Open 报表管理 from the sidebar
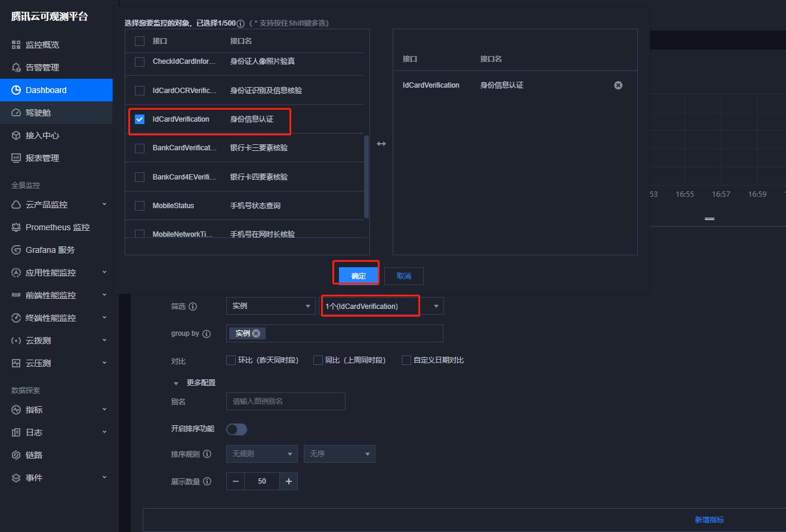Image resolution: width=786 pixels, height=532 pixels. point(56,158)
